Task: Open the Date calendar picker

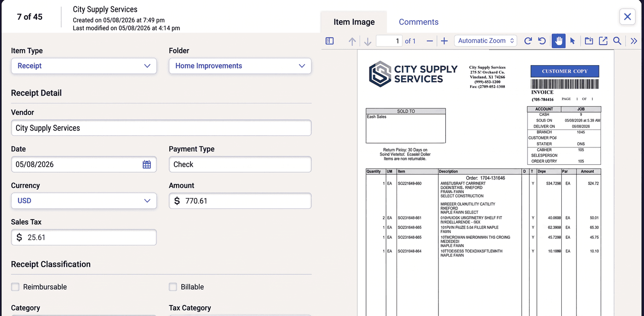Action: (147, 164)
